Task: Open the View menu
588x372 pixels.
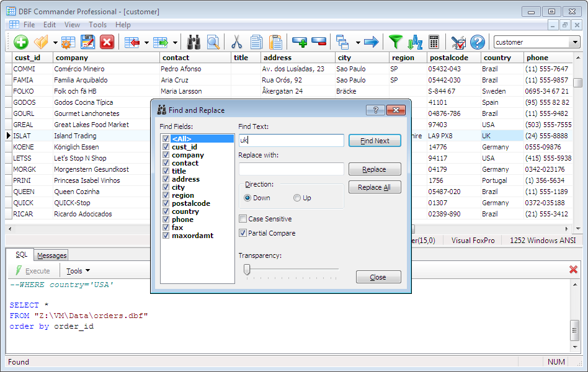Action: click(72, 24)
